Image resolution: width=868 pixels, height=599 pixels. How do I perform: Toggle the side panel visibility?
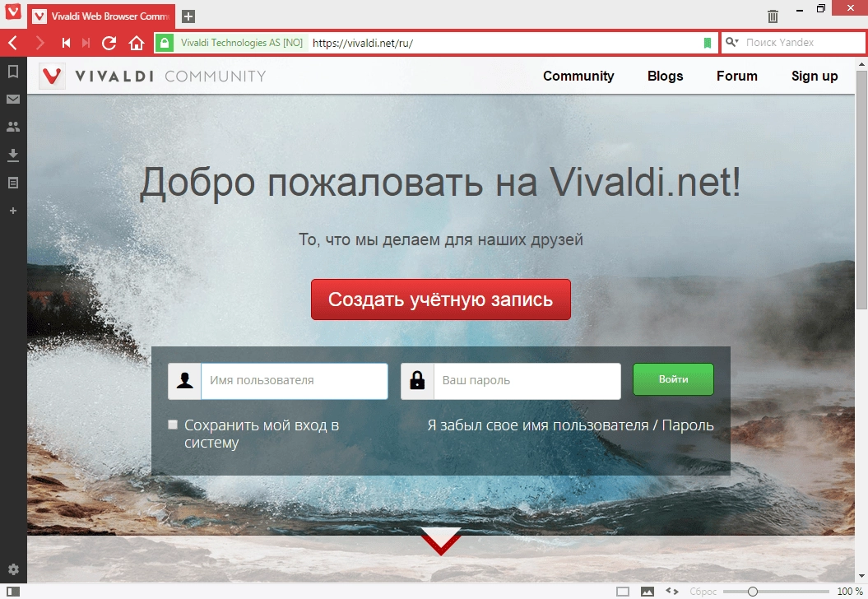pos(12,592)
